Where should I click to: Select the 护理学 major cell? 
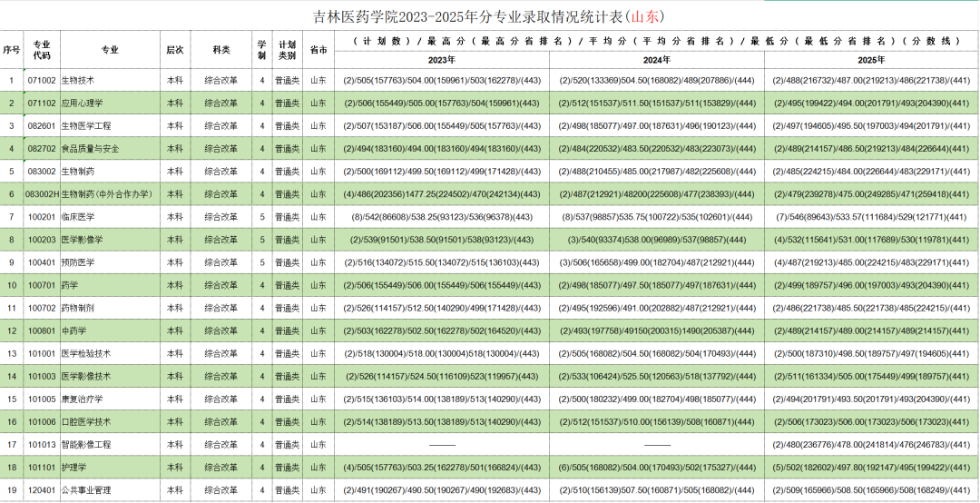point(110,468)
